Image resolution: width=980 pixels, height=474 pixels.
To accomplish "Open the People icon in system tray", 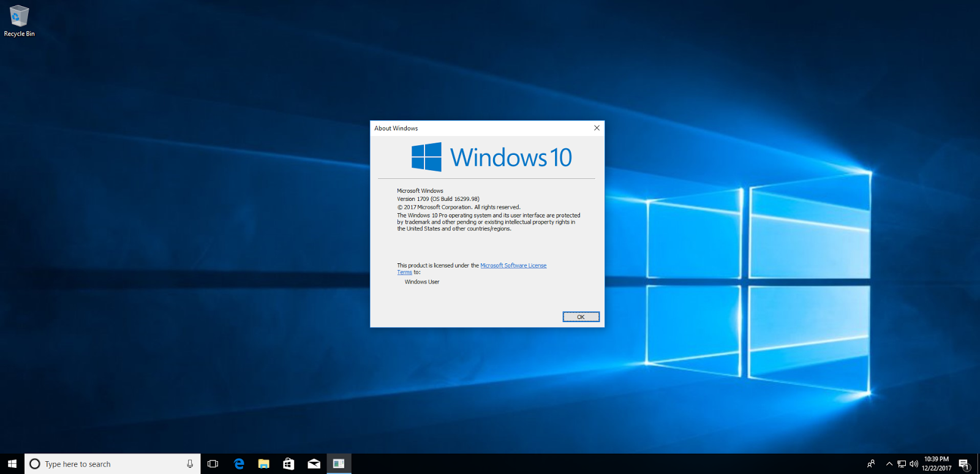I will (871, 464).
